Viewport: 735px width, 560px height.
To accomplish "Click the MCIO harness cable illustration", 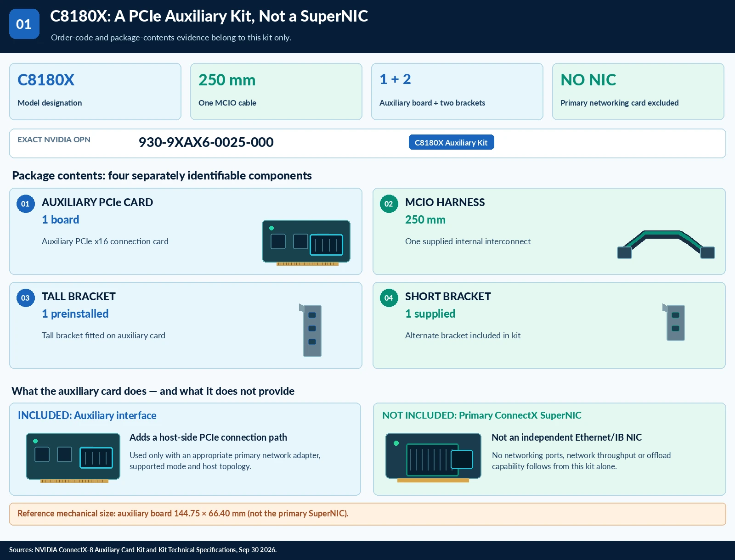I will 666,244.
